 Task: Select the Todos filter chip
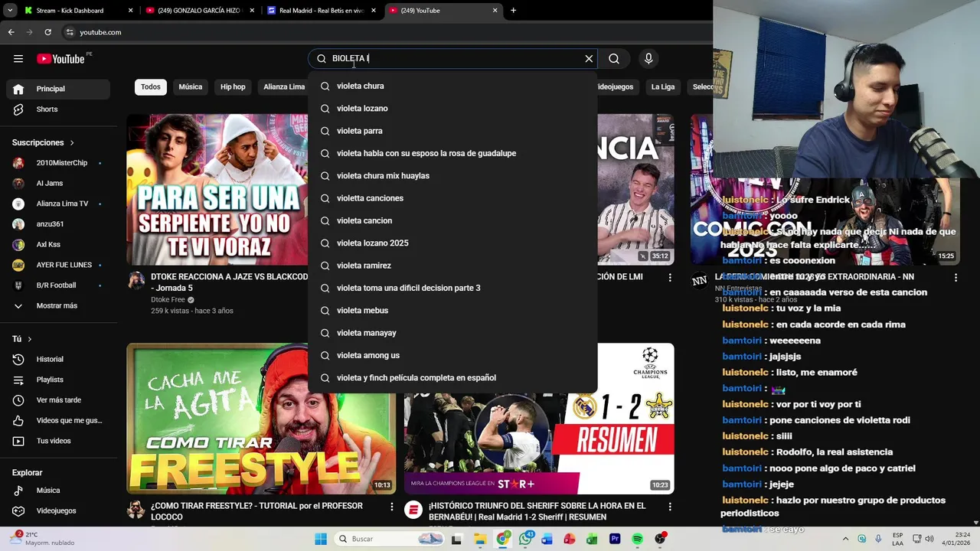click(151, 87)
